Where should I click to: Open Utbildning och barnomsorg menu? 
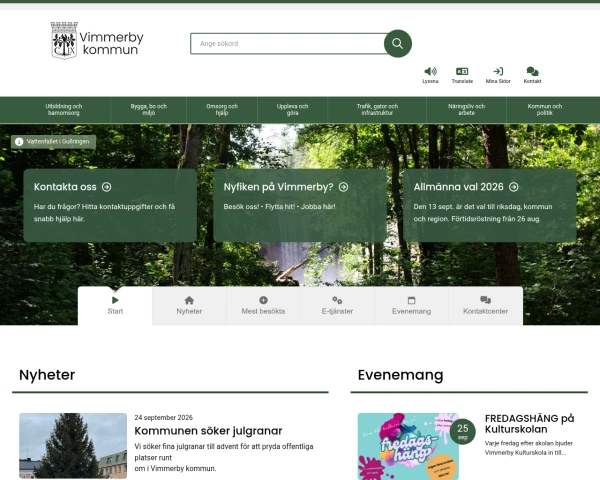coord(64,110)
